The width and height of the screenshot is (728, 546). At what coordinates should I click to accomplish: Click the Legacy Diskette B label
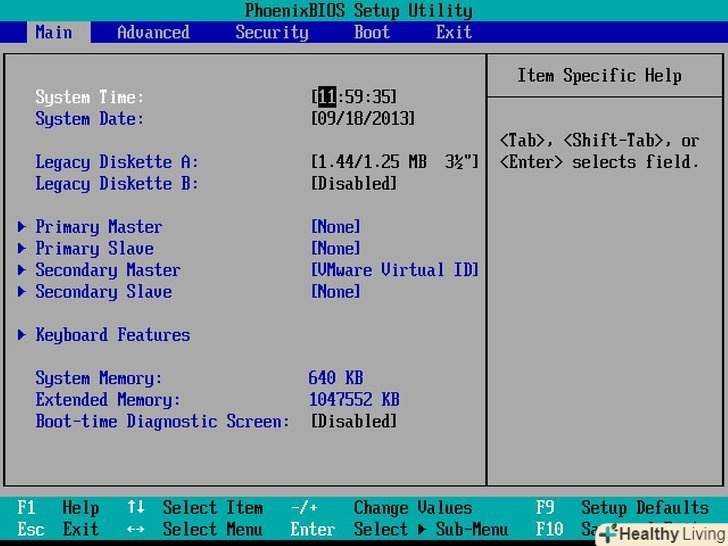(x=117, y=184)
